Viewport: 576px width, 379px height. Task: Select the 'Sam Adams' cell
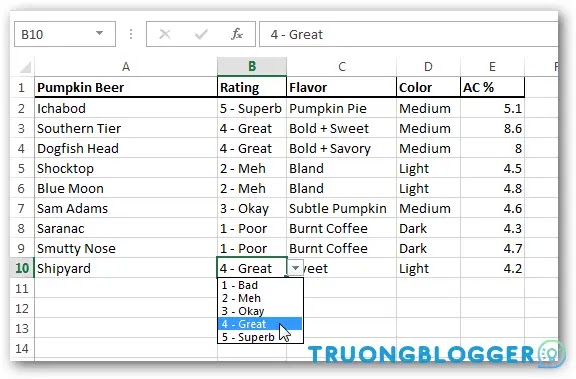coord(126,208)
